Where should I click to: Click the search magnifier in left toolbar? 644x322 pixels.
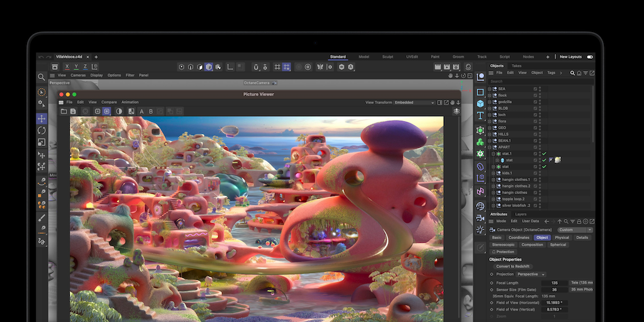42,77
